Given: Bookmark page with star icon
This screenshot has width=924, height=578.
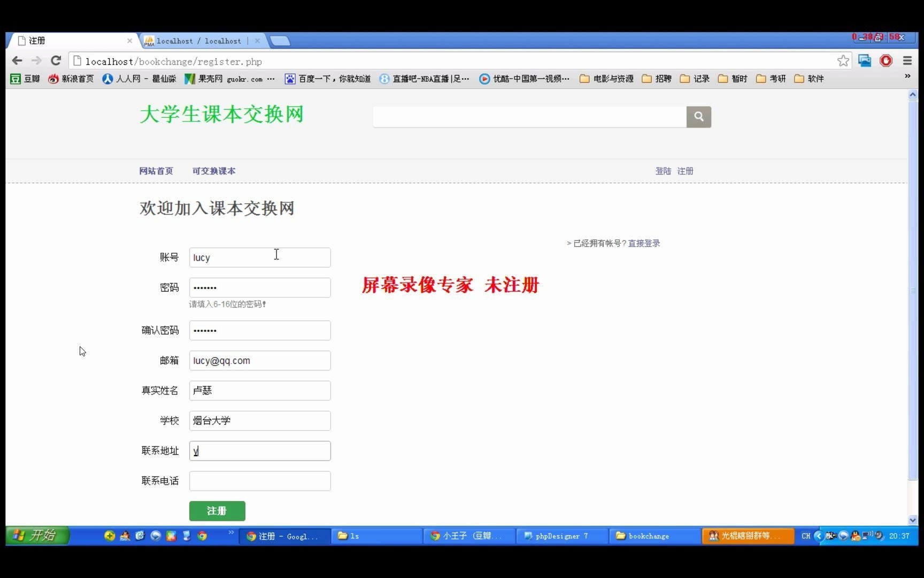Looking at the screenshot, I should 843,61.
